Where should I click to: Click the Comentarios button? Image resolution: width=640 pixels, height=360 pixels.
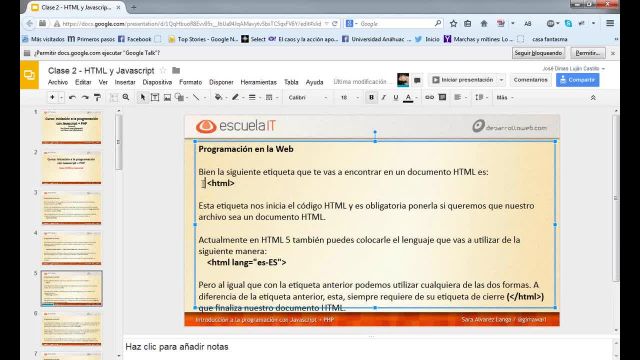pyautogui.click(x=530, y=80)
